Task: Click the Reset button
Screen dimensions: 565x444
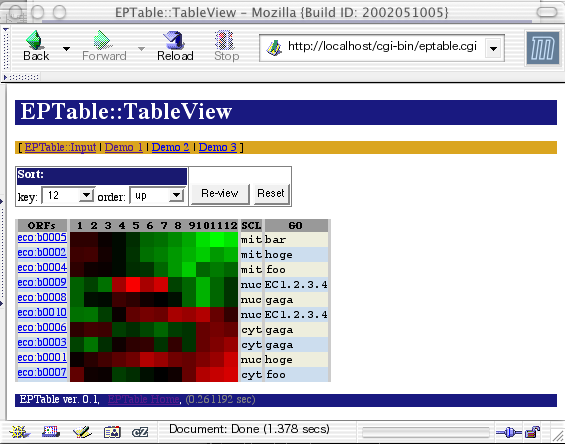Action: click(x=271, y=194)
